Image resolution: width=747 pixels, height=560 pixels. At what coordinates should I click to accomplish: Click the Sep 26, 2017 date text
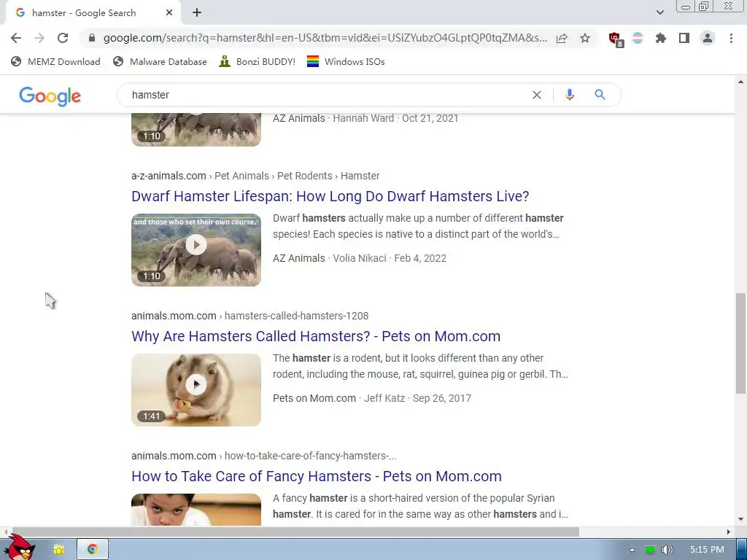pos(441,398)
